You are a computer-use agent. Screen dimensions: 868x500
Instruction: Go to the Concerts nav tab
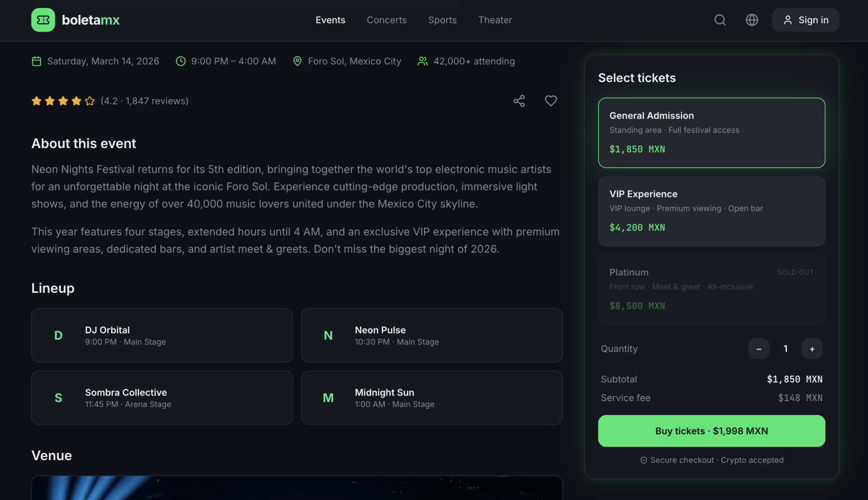click(386, 20)
